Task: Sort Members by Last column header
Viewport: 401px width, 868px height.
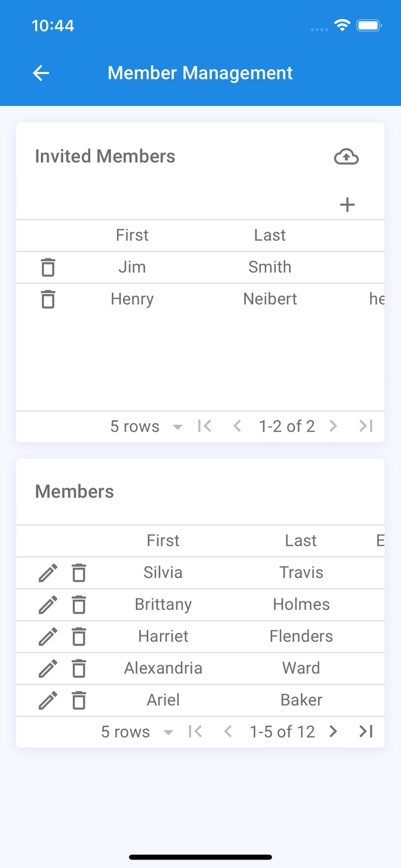Action: click(x=301, y=541)
